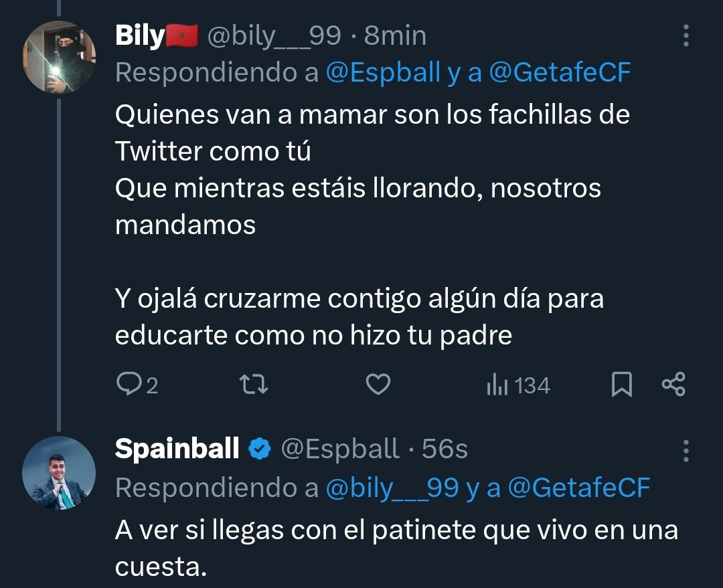Open the @bily___99 handle in tweet header

pyautogui.click(x=274, y=36)
